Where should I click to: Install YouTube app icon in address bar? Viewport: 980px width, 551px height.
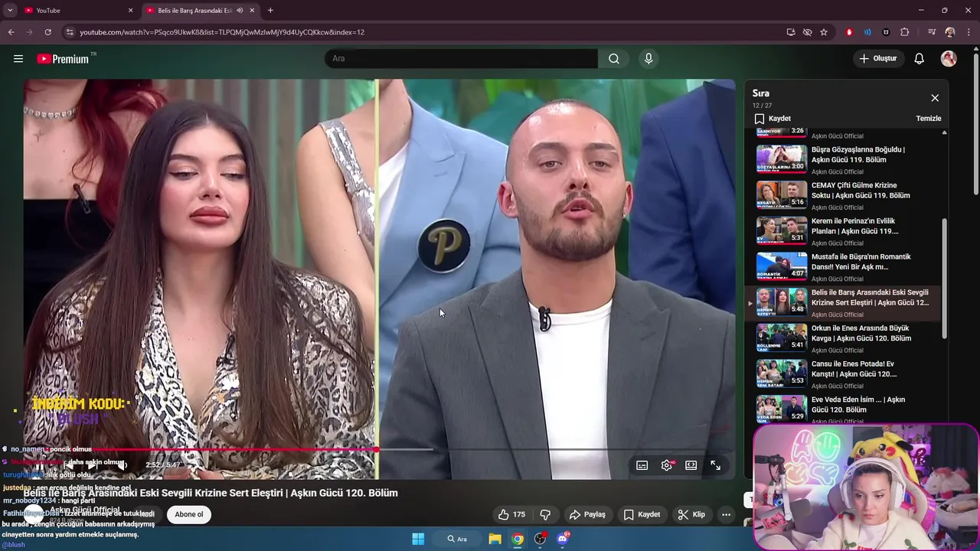(791, 32)
